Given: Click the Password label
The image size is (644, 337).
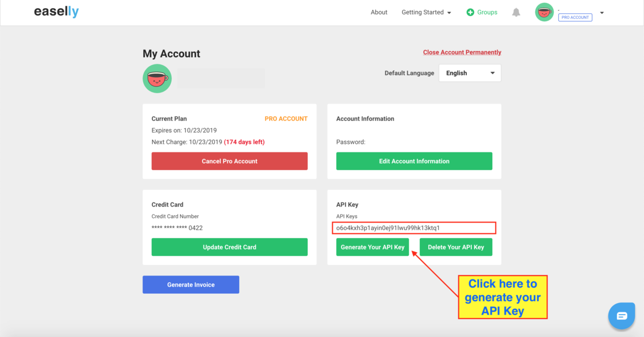Looking at the screenshot, I should click(351, 142).
